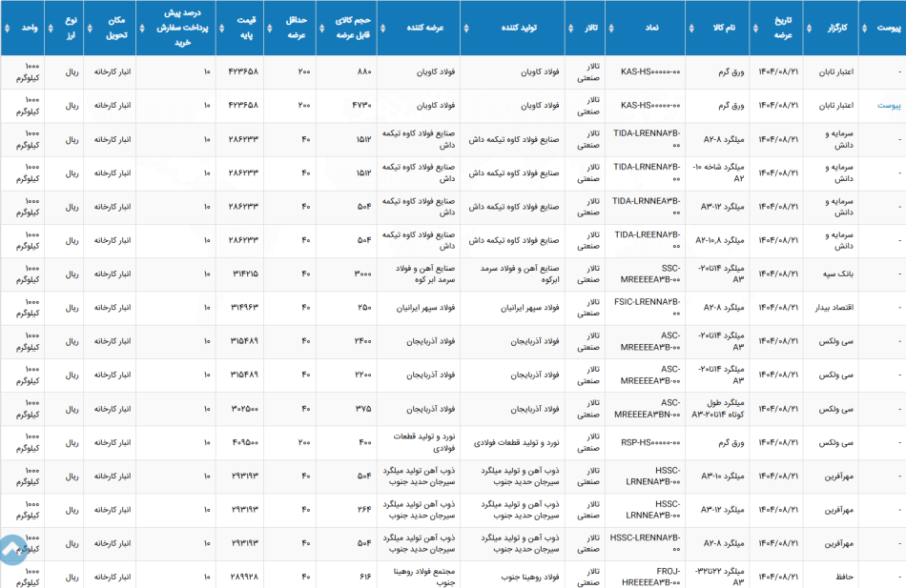Image resolution: width=906 pixels, height=588 pixels.
Task: Sort by قیمت پایه column arrows
Action: [x=222, y=28]
